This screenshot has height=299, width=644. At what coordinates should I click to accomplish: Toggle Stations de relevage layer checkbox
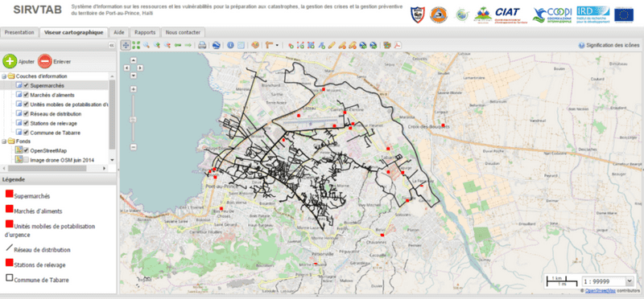[26, 123]
